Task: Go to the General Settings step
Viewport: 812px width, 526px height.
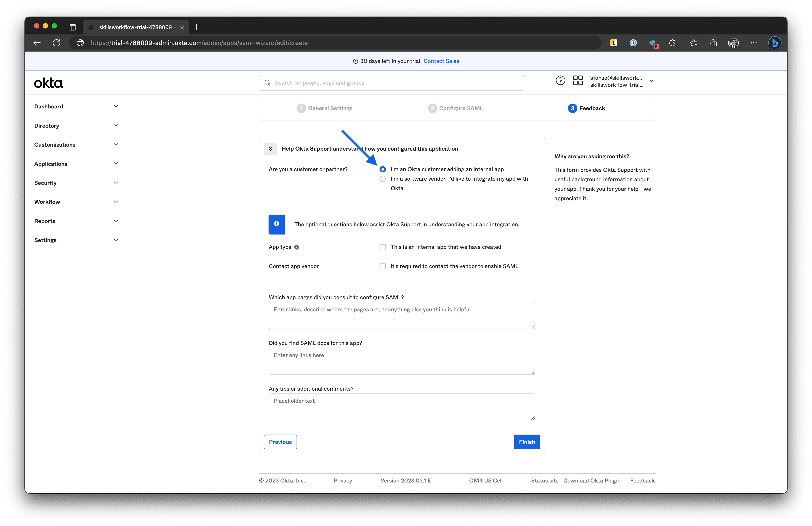Action: [x=324, y=108]
